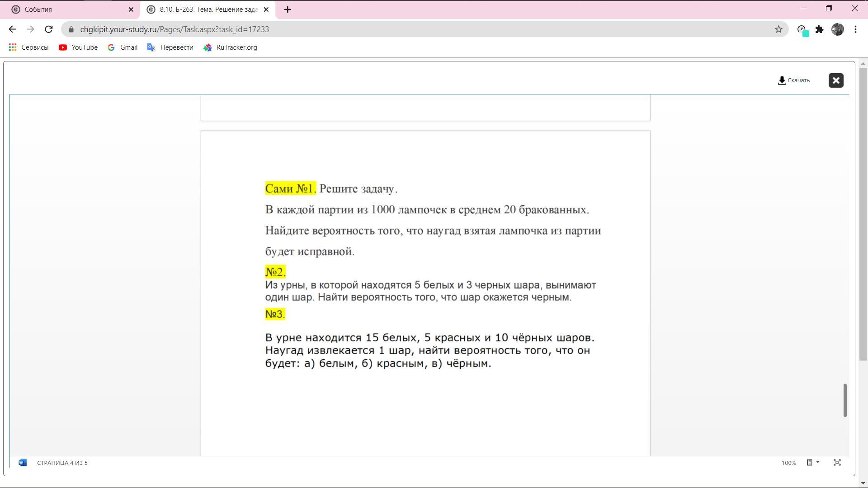Open the Chrome three-dot menu

[x=855, y=29]
